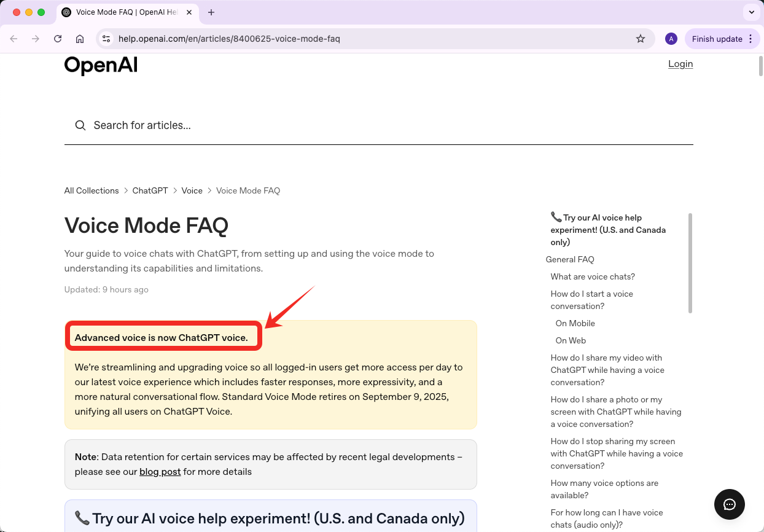Reload the page with refresh icon
Viewport: 764px width, 532px height.
[x=58, y=39]
